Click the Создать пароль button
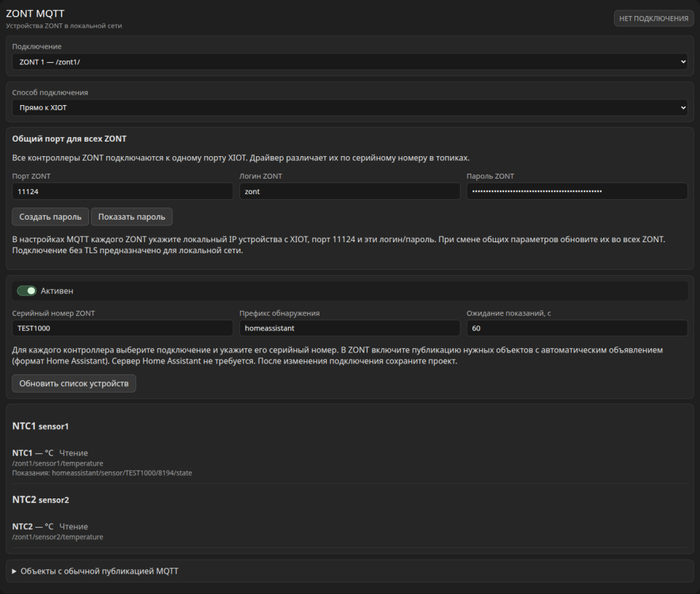The width and height of the screenshot is (700, 594). tap(50, 217)
